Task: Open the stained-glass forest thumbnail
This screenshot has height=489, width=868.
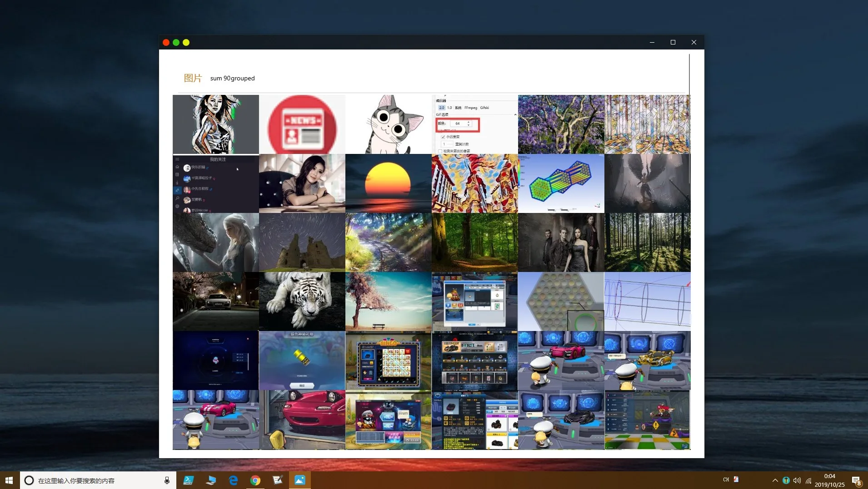Action: pyautogui.click(x=648, y=124)
